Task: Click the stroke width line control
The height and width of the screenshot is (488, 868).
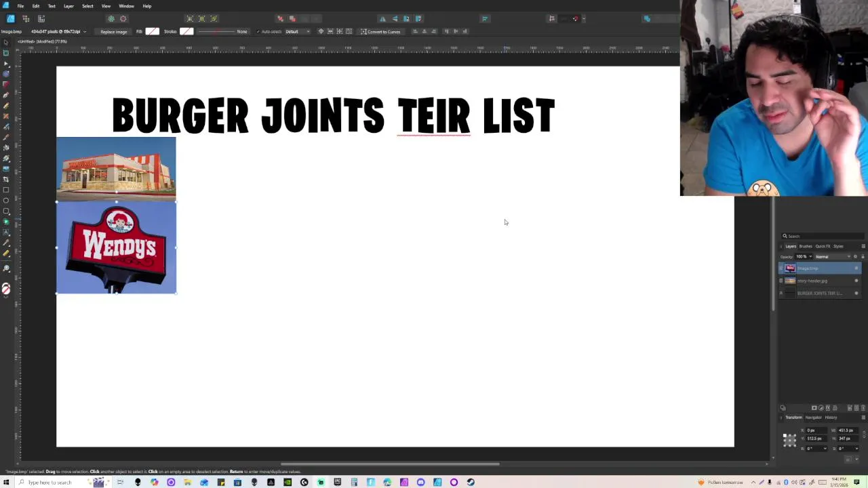Action: click(216, 31)
